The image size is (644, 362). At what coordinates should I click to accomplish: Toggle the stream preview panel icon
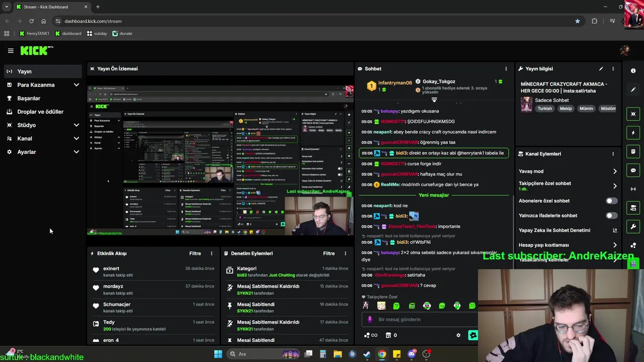(x=633, y=114)
